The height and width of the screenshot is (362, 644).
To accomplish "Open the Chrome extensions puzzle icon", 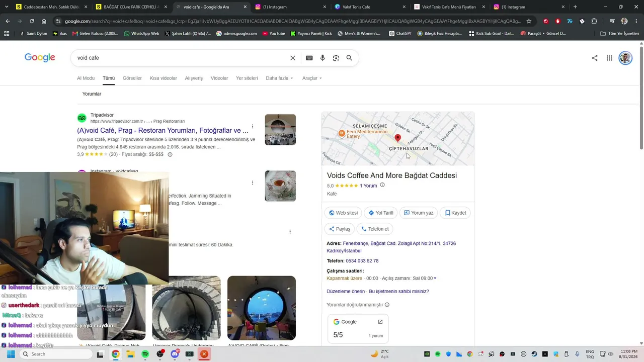I will pyautogui.click(x=594, y=21).
